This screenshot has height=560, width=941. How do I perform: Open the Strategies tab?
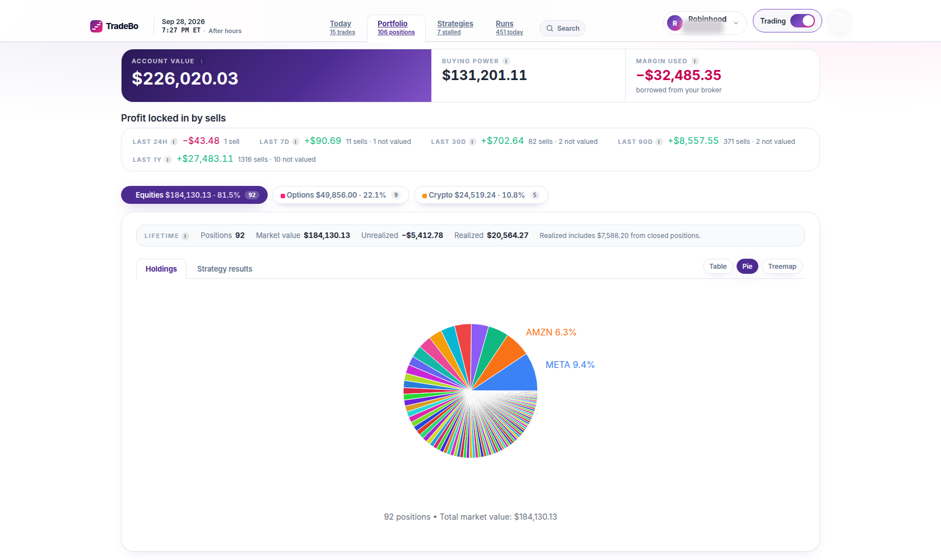click(x=455, y=27)
